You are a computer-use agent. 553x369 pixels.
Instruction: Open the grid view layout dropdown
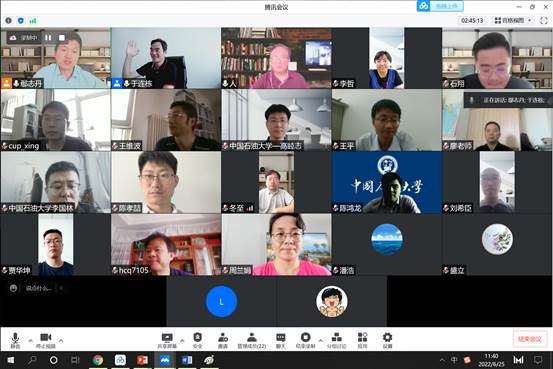(x=513, y=20)
